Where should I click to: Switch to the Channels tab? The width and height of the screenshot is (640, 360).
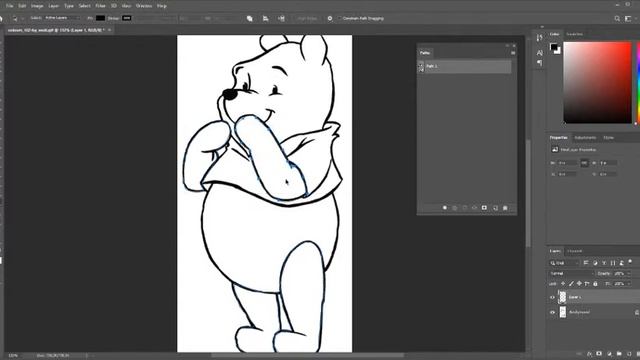pos(574,251)
